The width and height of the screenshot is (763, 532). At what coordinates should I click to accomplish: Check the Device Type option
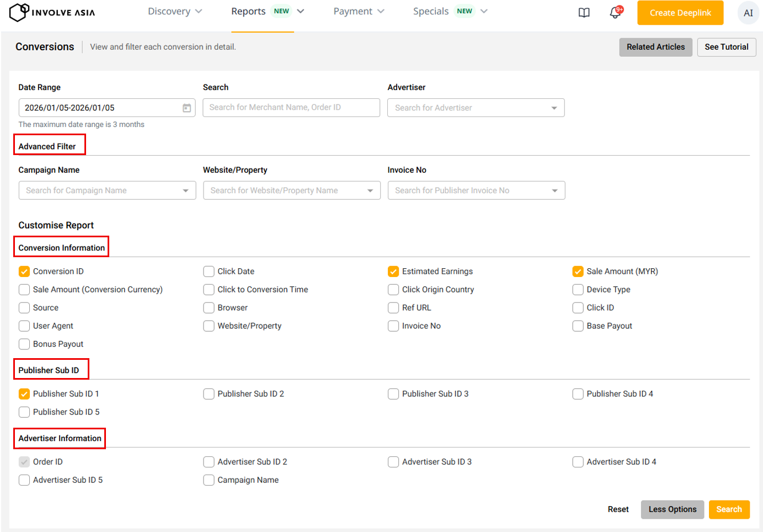click(x=578, y=290)
